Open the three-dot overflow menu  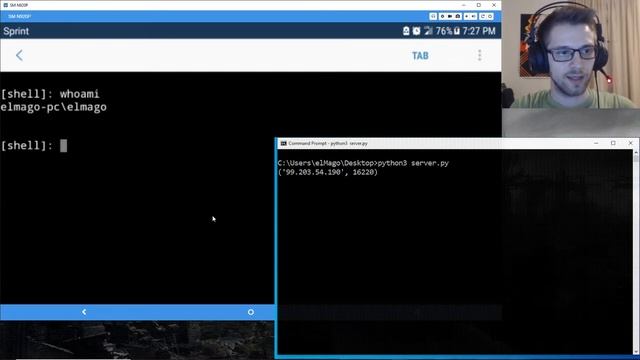(480, 56)
